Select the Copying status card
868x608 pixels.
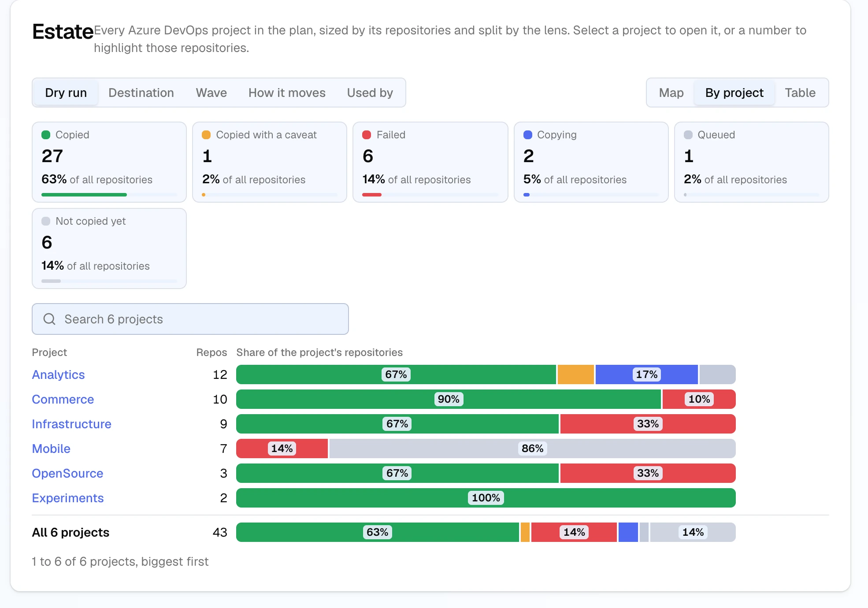click(x=591, y=162)
